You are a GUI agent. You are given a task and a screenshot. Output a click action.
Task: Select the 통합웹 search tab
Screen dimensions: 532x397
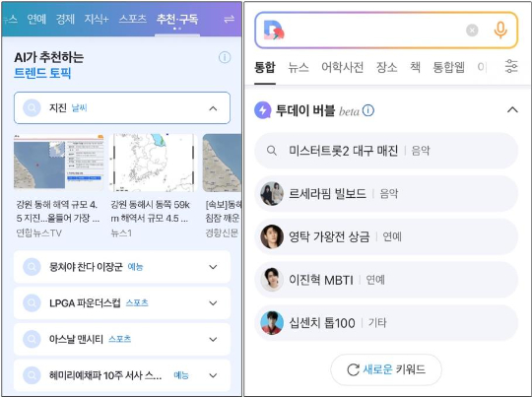[448, 67]
